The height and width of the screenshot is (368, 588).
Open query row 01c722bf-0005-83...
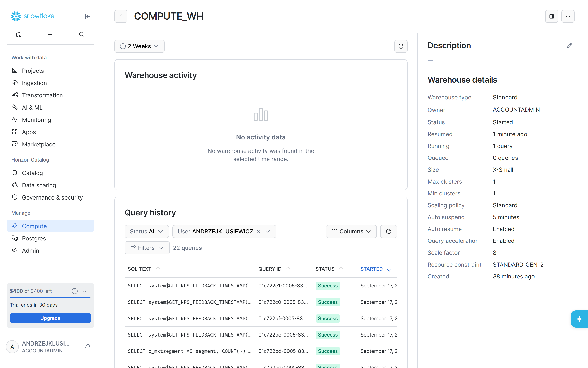pos(261,318)
